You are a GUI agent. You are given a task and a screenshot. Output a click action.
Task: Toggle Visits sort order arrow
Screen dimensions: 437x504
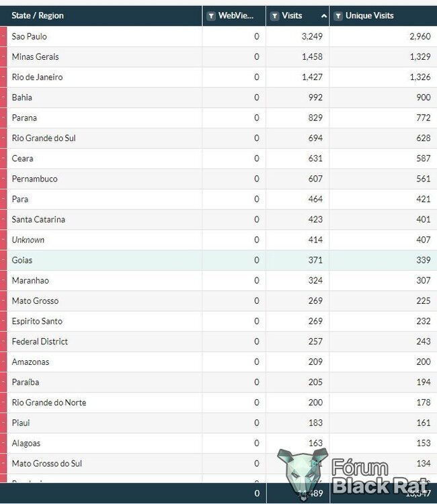(x=324, y=15)
